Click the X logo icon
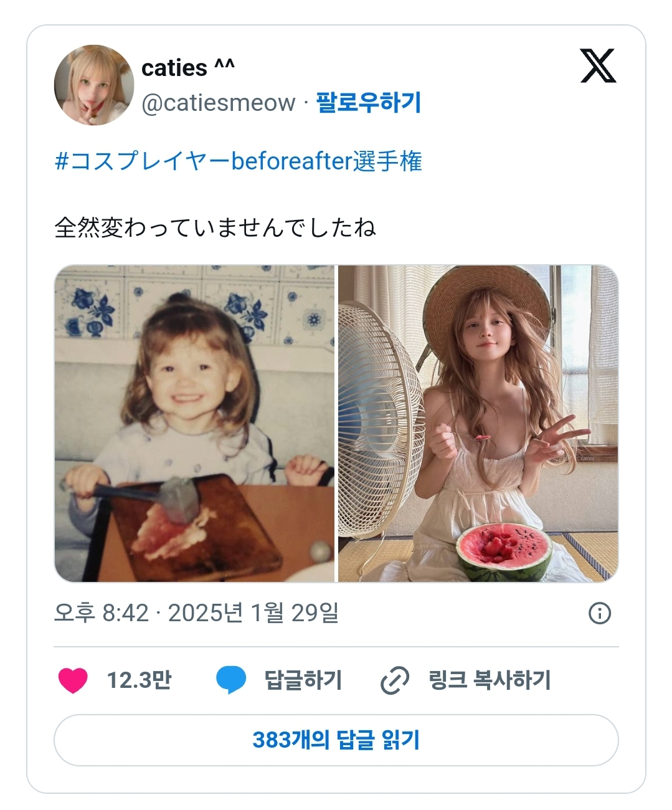This screenshot has height=810, width=672. [x=598, y=66]
